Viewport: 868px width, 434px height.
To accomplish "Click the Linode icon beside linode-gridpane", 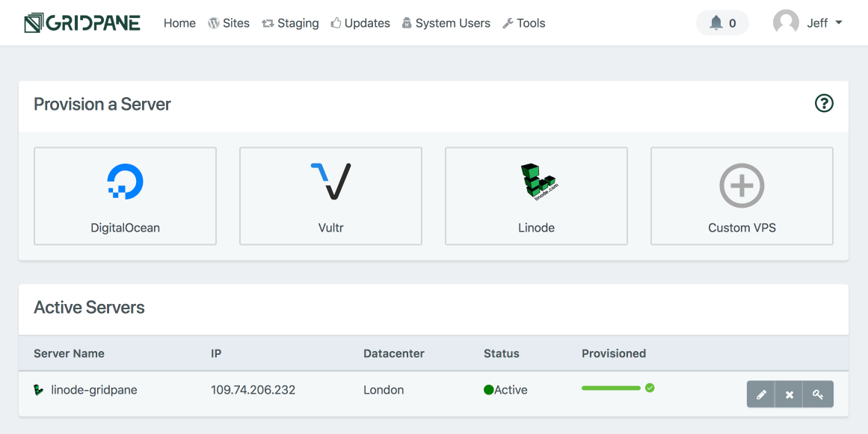I will pyautogui.click(x=38, y=390).
